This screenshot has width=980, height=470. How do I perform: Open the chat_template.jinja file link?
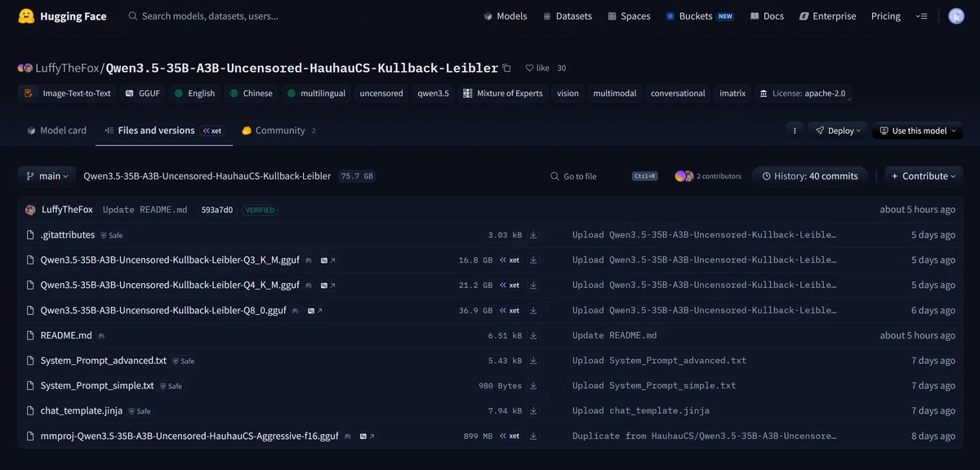pos(81,410)
